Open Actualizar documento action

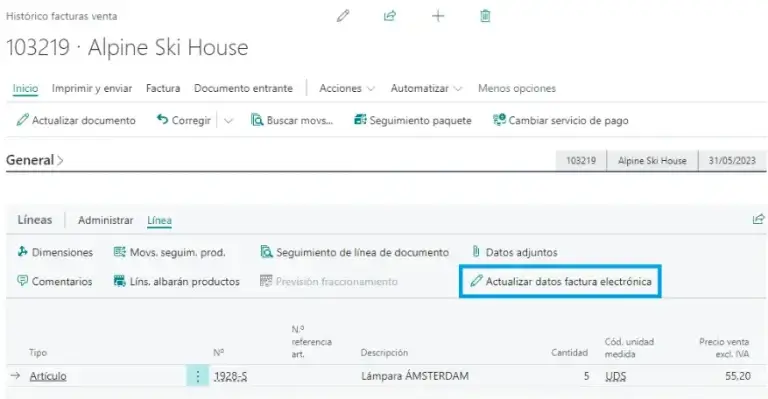pyautogui.click(x=76, y=120)
